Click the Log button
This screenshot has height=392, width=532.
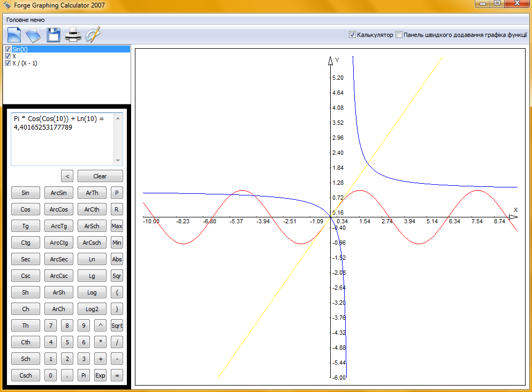(92, 292)
